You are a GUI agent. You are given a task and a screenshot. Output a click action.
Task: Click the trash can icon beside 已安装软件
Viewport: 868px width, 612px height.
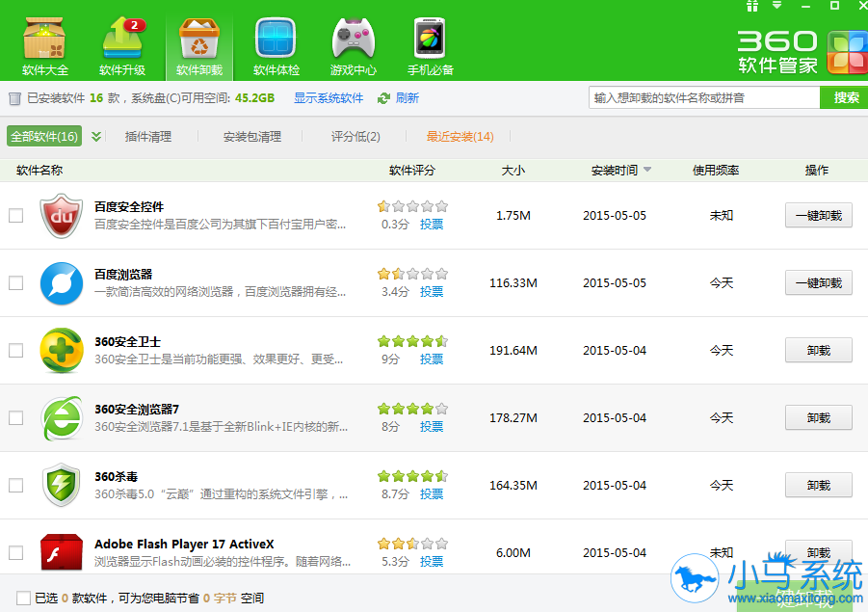pos(15,98)
